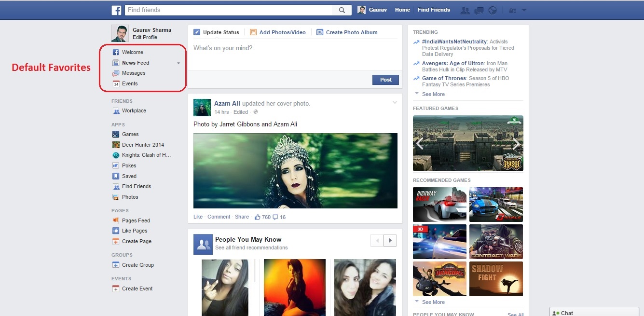Screen dimensions: 644x316
Task: Click Share under Azam Ali's post
Action: click(242, 217)
